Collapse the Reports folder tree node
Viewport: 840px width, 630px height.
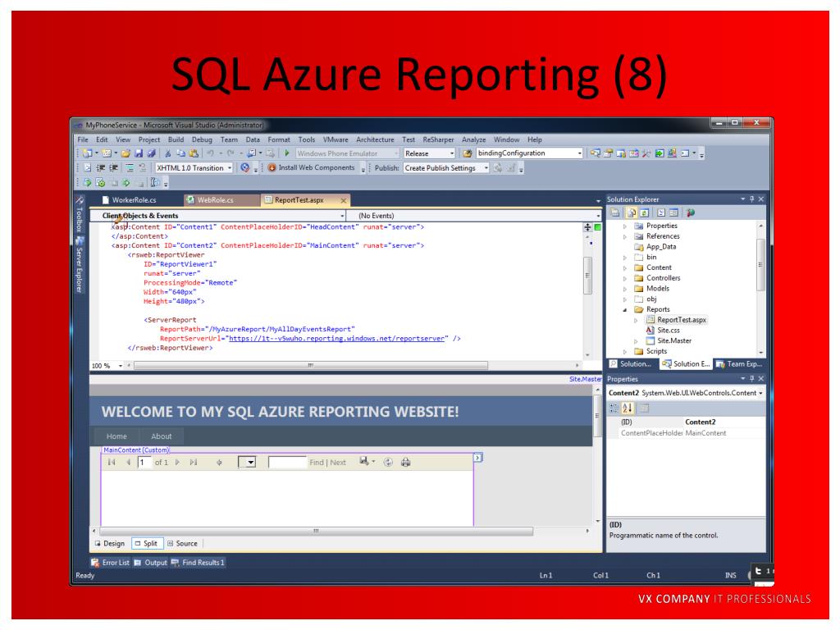coord(624,309)
